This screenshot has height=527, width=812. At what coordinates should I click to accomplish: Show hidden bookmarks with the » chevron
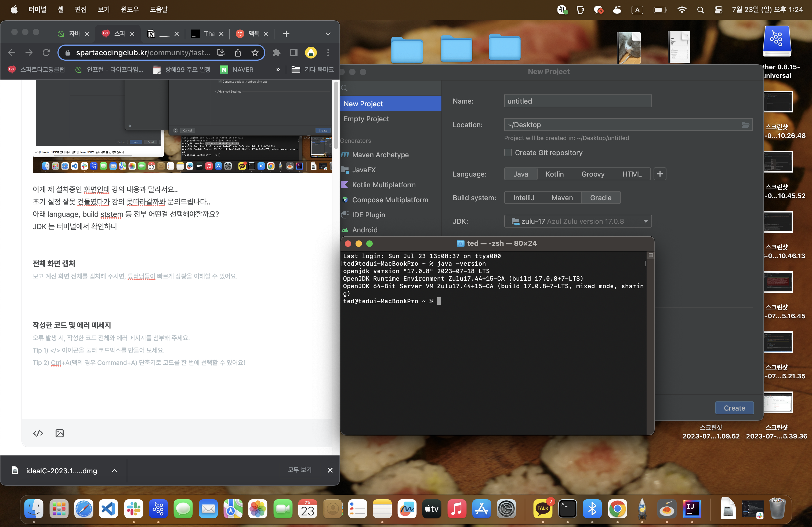(x=278, y=69)
